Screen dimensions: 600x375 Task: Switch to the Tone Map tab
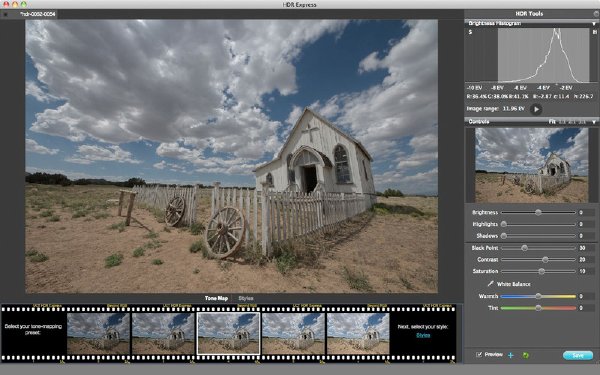point(216,298)
